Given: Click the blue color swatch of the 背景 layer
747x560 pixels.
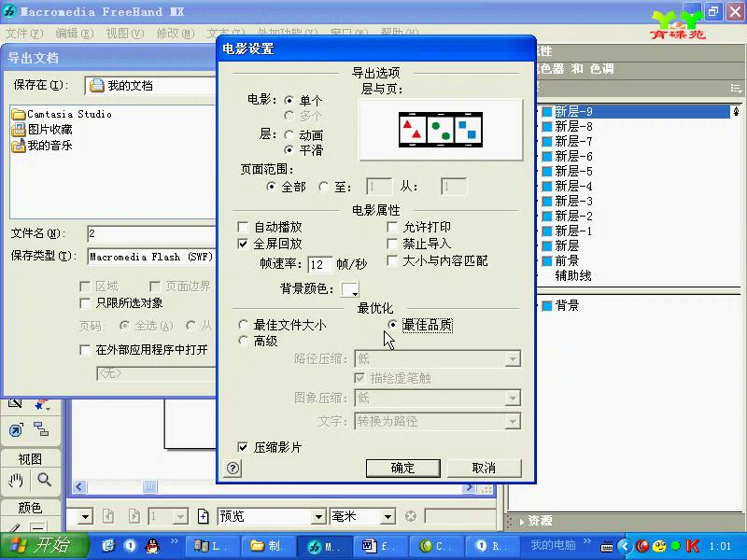Looking at the screenshot, I should tap(547, 306).
